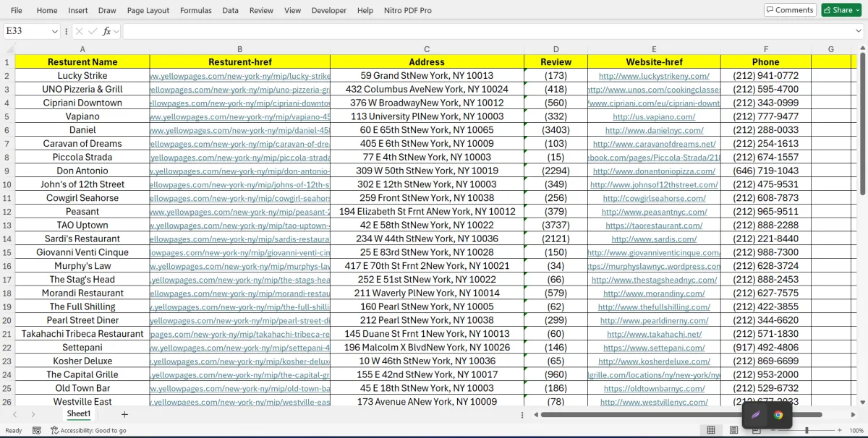The image size is (868, 438).
Task: Click name box resize handle dots
Action: coord(67,32)
